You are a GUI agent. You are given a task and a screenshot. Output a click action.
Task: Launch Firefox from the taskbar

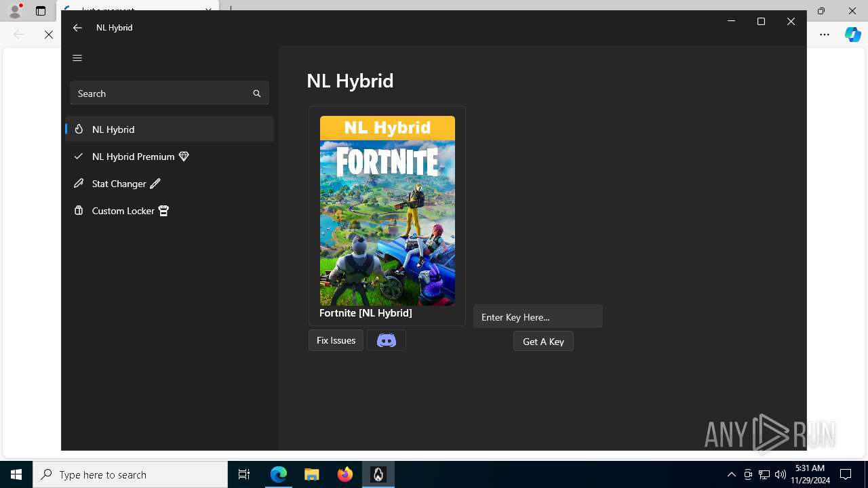345,474
